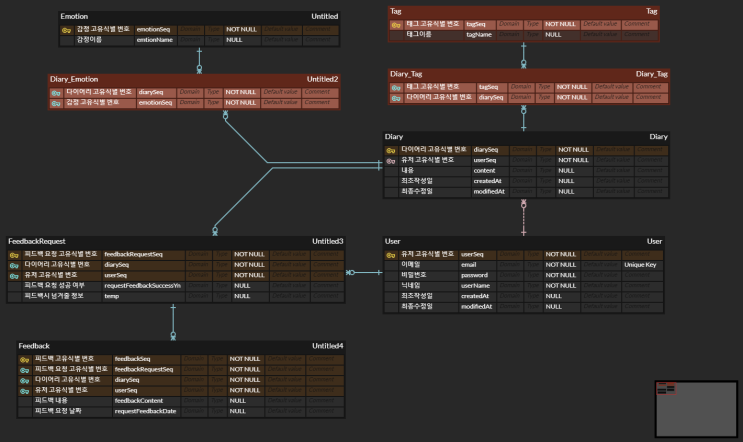Select the content column in Diary table
Viewport: 743px width, 442px height.
coord(484,171)
